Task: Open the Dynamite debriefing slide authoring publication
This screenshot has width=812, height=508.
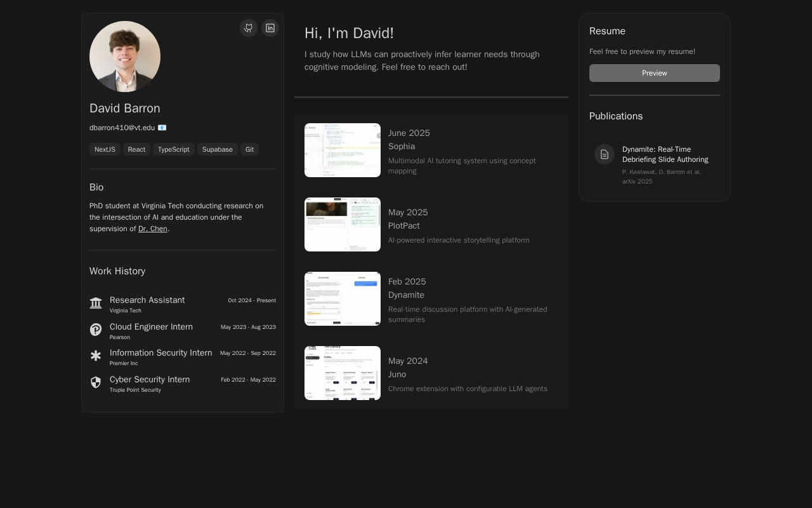Action: pos(665,154)
